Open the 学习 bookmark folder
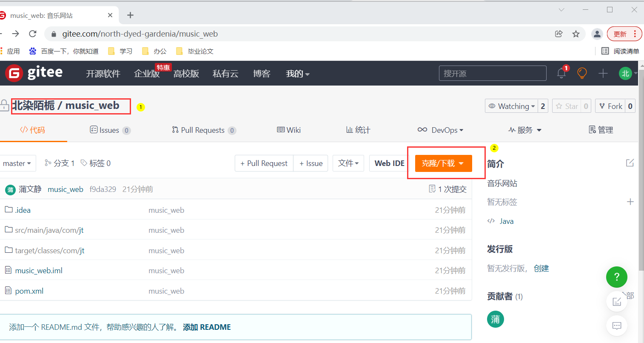The height and width of the screenshot is (343, 644). (120, 51)
